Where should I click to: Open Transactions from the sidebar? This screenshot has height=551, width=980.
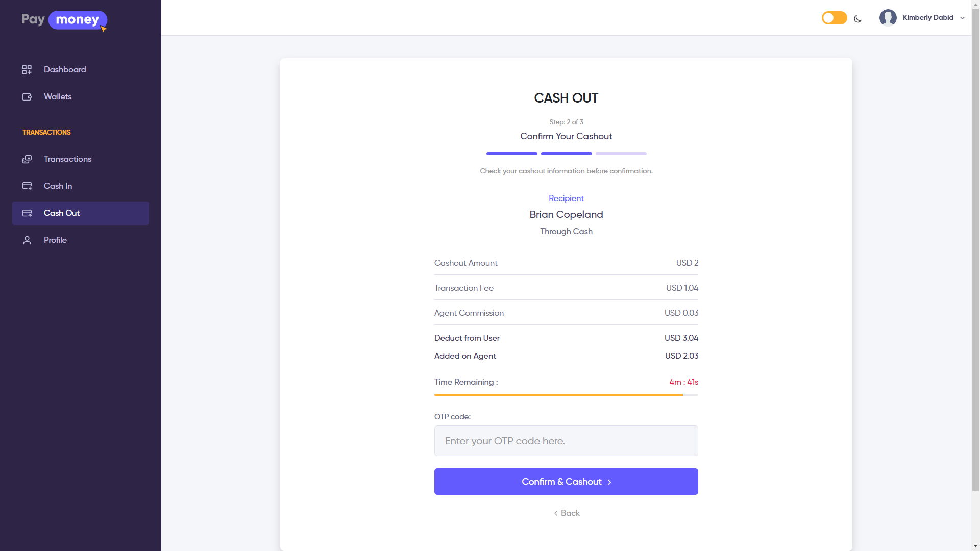(x=67, y=159)
